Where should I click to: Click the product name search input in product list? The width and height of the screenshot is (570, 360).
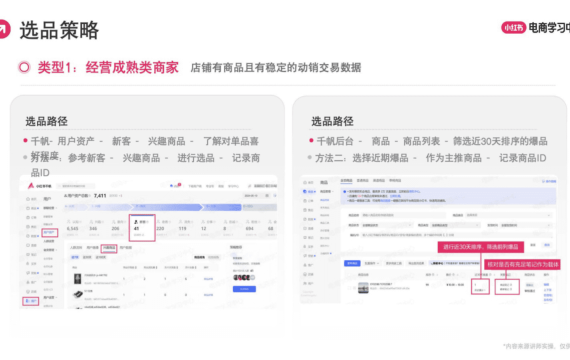(403, 215)
